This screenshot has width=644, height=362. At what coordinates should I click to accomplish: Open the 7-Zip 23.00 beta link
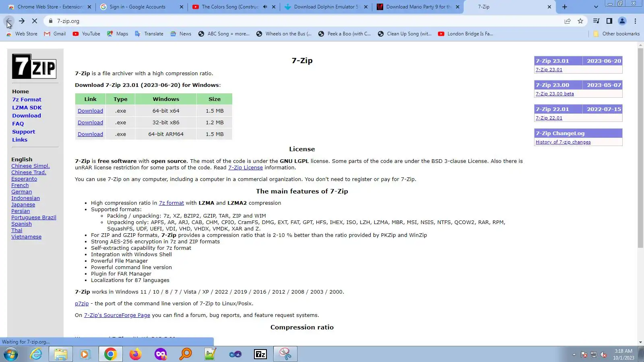(555, 94)
